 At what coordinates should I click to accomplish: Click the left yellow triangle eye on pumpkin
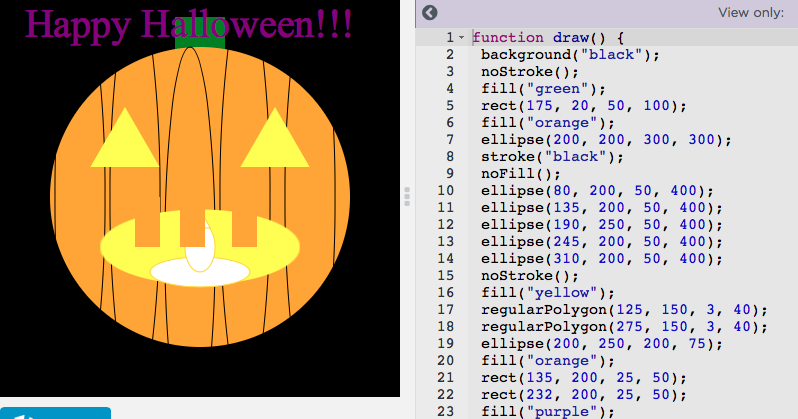[125, 145]
